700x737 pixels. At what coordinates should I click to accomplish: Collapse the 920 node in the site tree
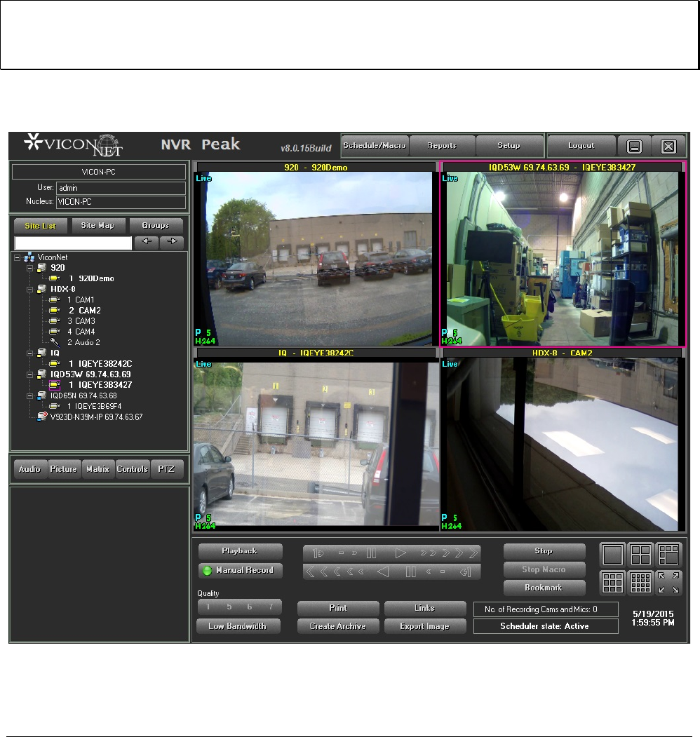[29, 268]
